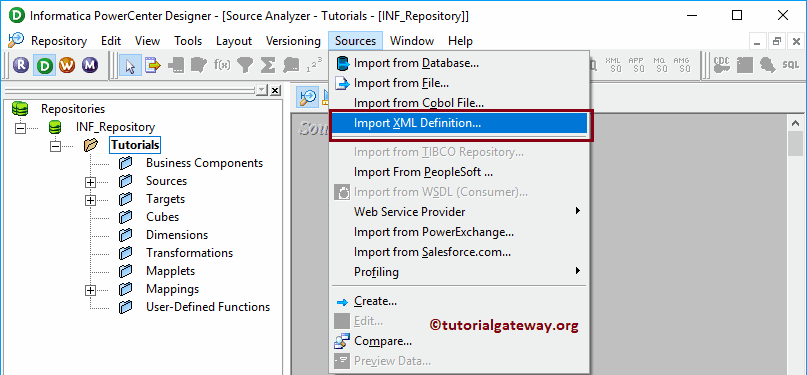Choose Import from Cobol File
The image size is (807, 375).
pos(459,103)
